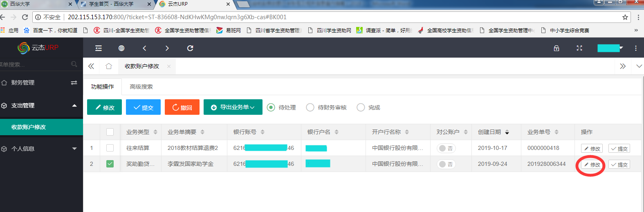Toggle 对公账户 switch in row 1
The height and width of the screenshot is (212, 644).
446,148
